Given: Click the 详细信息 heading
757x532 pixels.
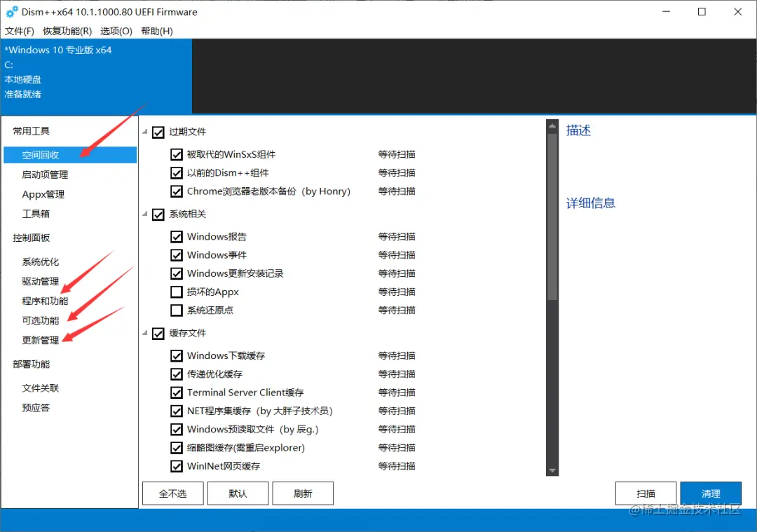Looking at the screenshot, I should pyautogui.click(x=591, y=203).
